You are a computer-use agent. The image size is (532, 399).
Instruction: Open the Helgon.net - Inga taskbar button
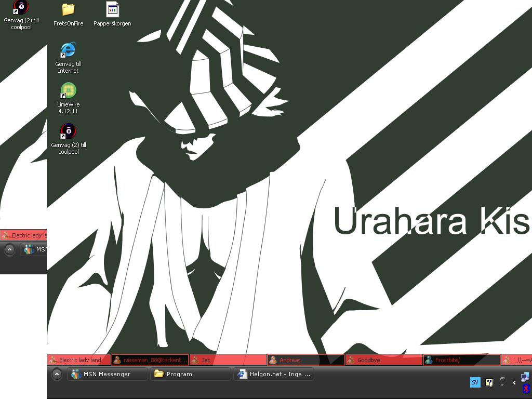pos(274,374)
